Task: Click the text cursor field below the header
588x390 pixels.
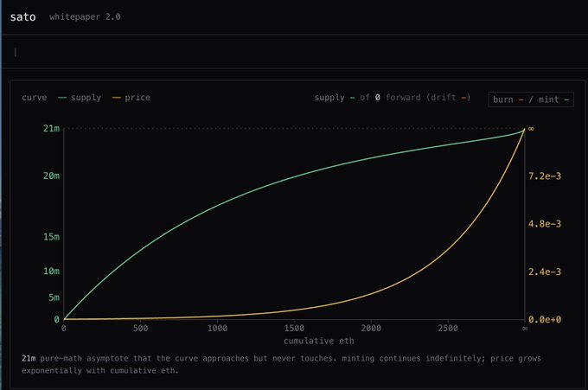Action: point(294,52)
